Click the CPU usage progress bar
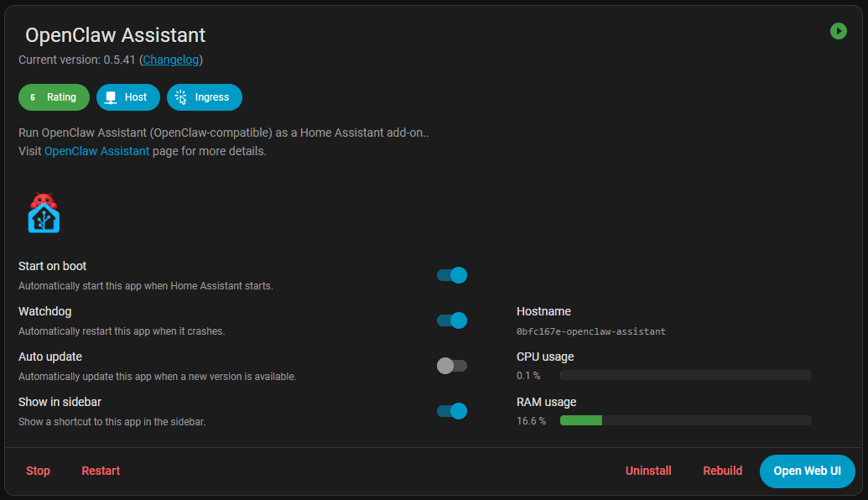868x500 pixels. (x=685, y=375)
